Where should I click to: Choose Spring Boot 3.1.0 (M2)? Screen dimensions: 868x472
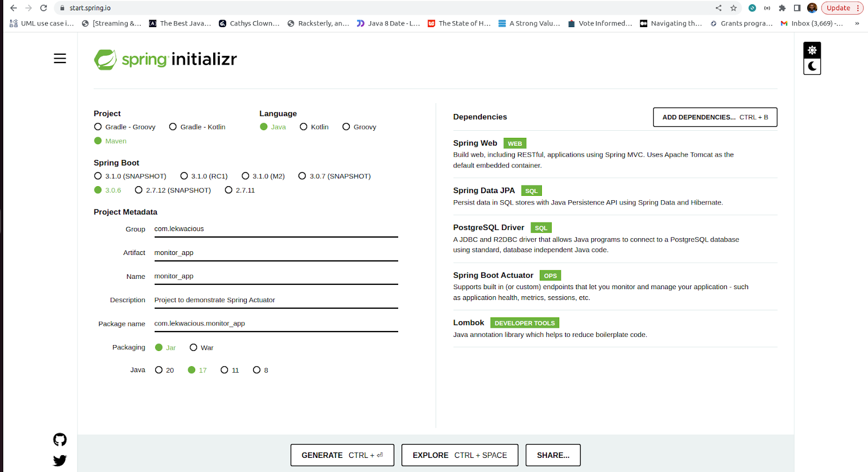pyautogui.click(x=263, y=176)
